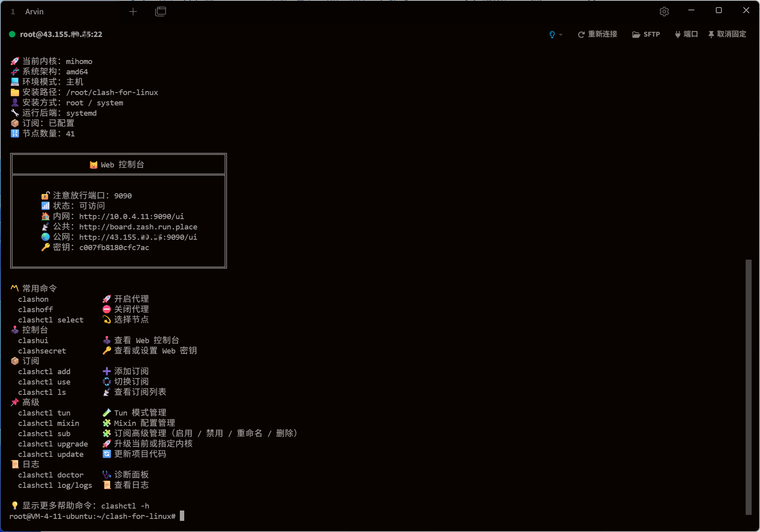This screenshot has width=760, height=532.
Task: Expand the lightbulb dropdown menu
Action: pyautogui.click(x=552, y=35)
